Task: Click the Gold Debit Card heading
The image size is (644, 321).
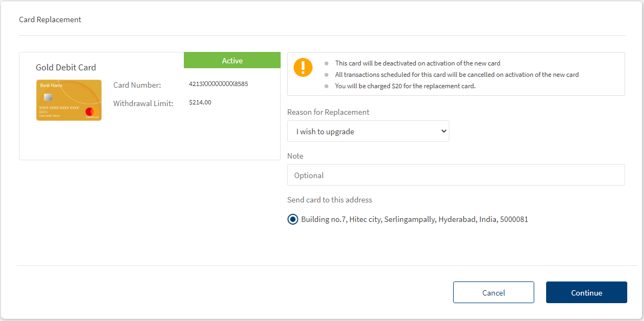Action: pos(66,68)
